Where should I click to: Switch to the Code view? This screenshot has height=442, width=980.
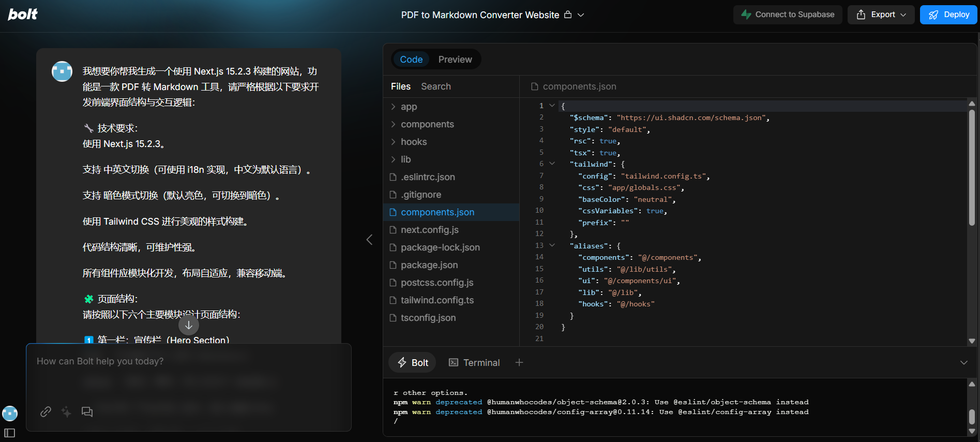[411, 60]
